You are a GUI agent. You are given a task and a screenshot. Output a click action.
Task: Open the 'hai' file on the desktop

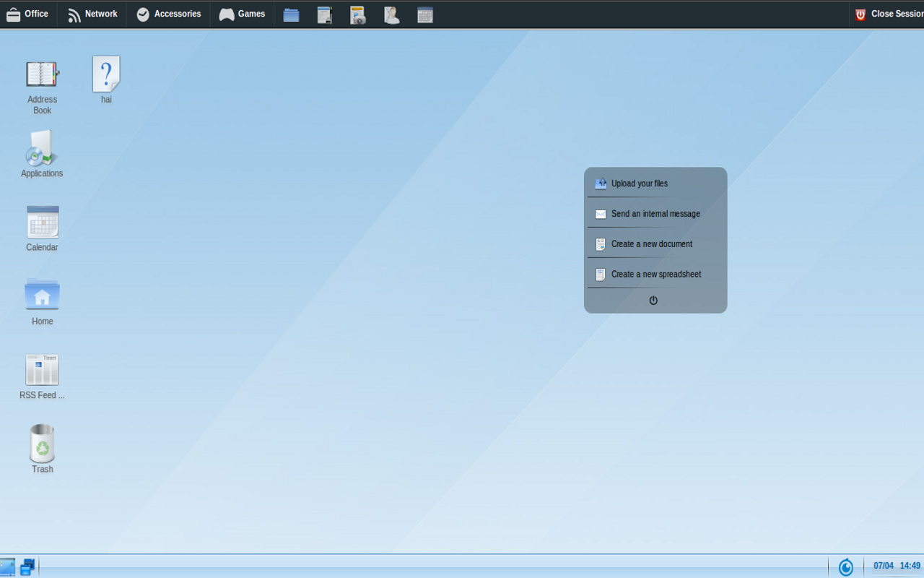(x=105, y=79)
